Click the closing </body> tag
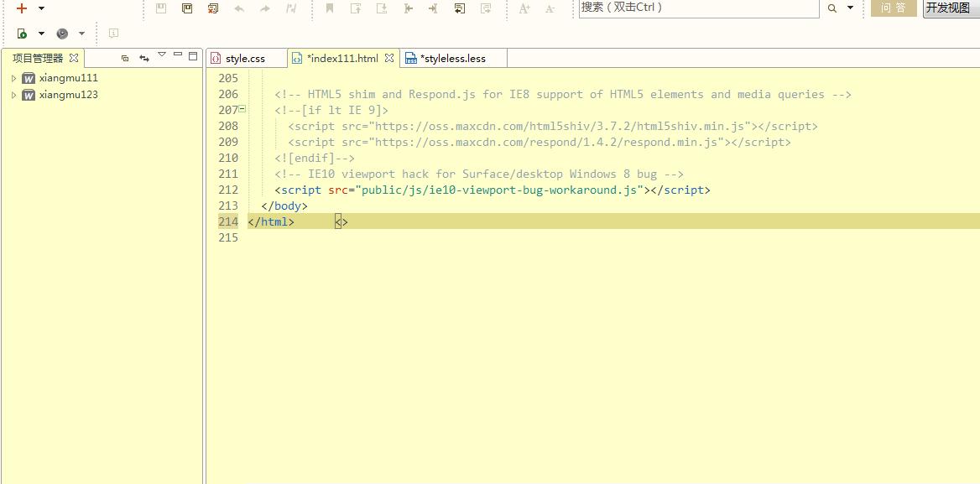The image size is (980, 484). pyautogui.click(x=284, y=206)
